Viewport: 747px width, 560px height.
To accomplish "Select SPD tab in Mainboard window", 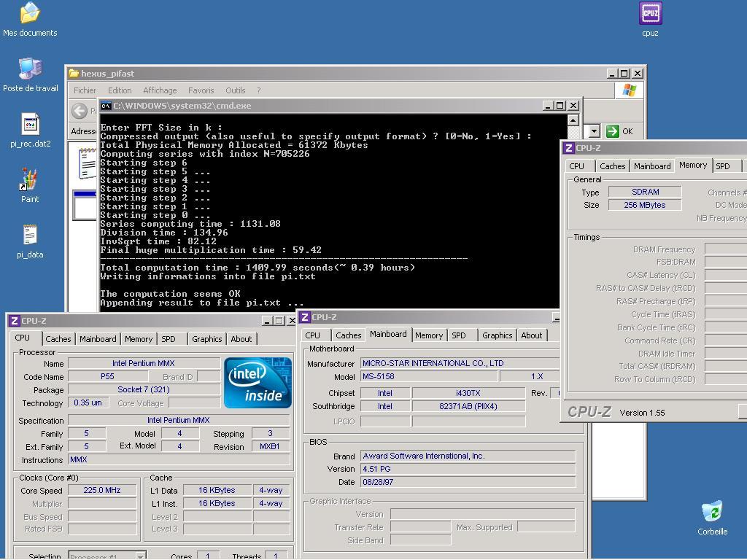I will [x=459, y=335].
